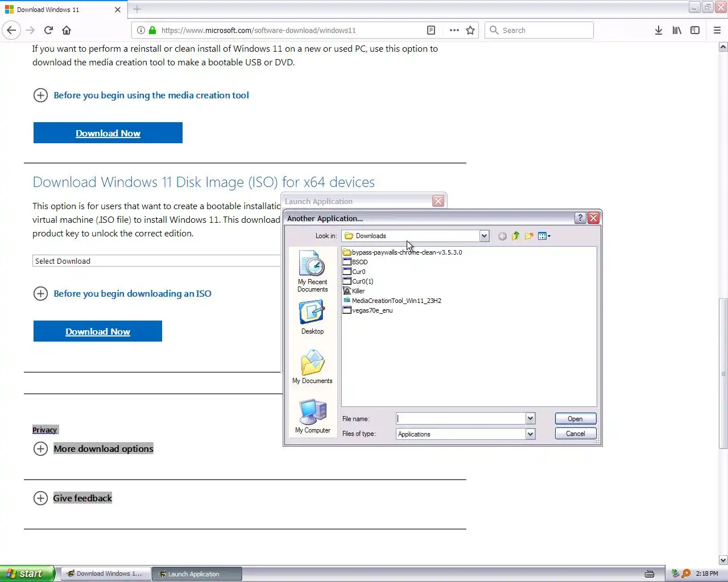Open the Privacy link
The height and width of the screenshot is (582, 728).
[45, 430]
